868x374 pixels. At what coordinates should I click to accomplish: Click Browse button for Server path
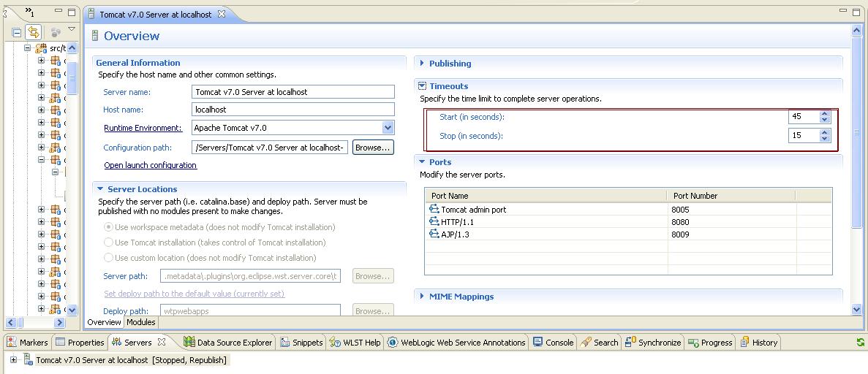pyautogui.click(x=373, y=276)
